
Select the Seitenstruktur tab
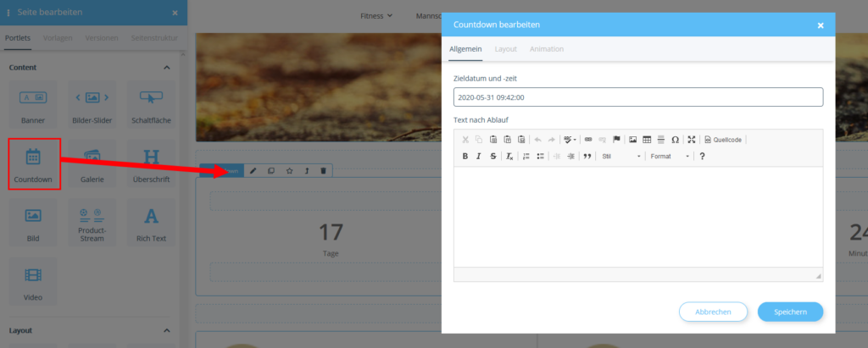pos(154,38)
